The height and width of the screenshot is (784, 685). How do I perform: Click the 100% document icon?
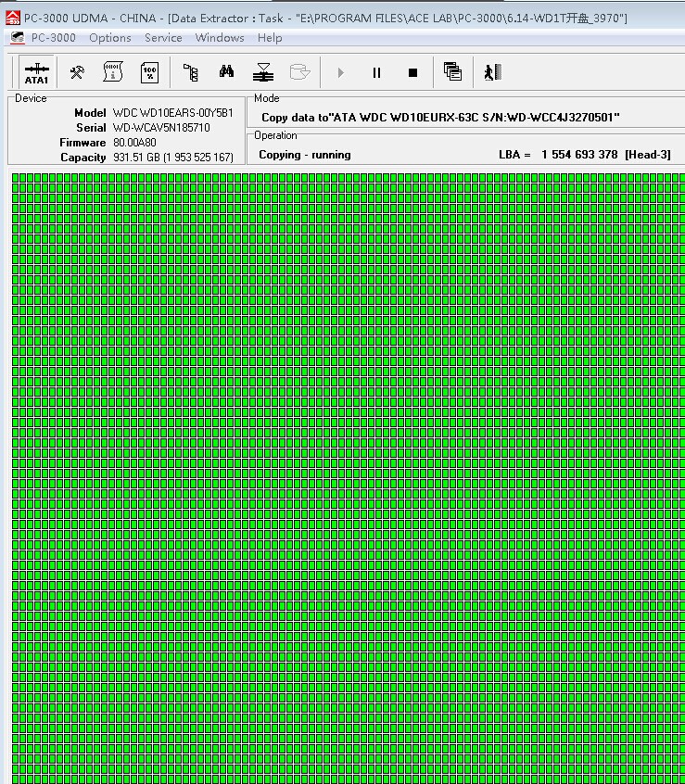point(149,72)
